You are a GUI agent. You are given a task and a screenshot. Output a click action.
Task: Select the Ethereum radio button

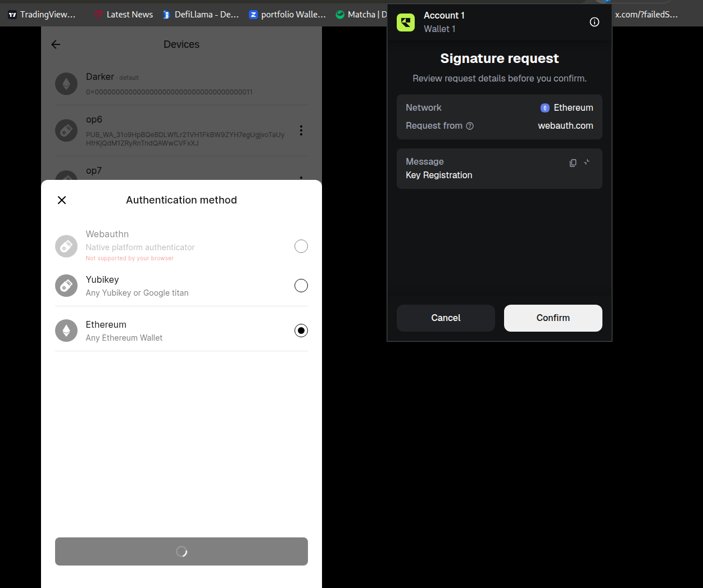click(301, 331)
